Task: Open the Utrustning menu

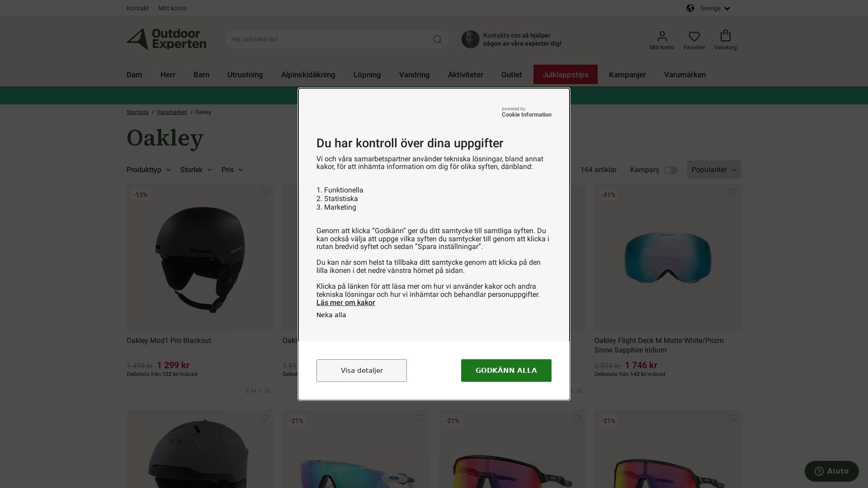Action: (245, 75)
